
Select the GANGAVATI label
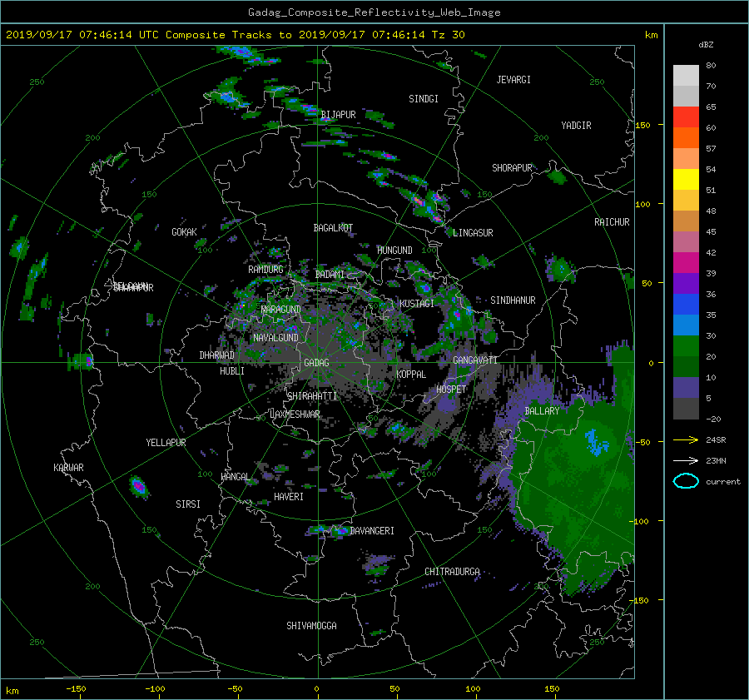coord(475,360)
